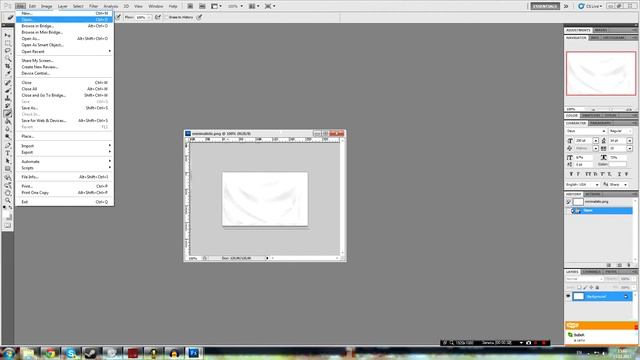Hide the Background layer eye icon

(568, 296)
